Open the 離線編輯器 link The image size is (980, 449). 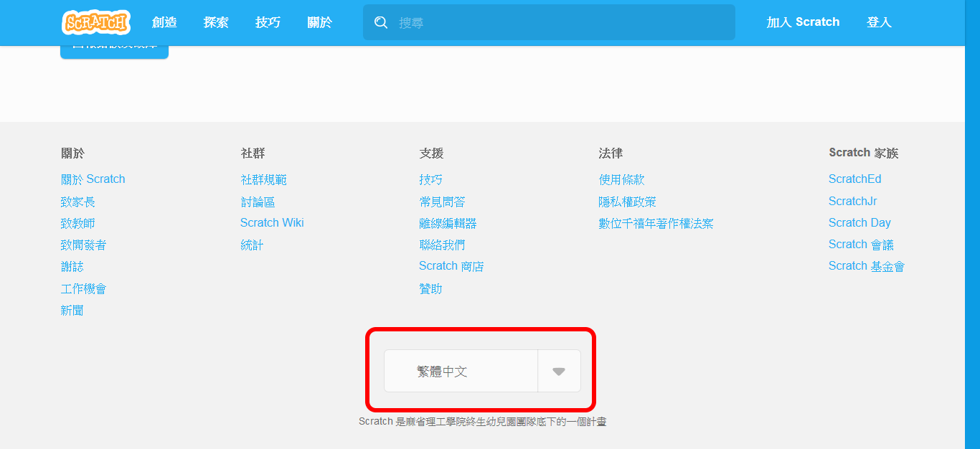click(x=448, y=223)
